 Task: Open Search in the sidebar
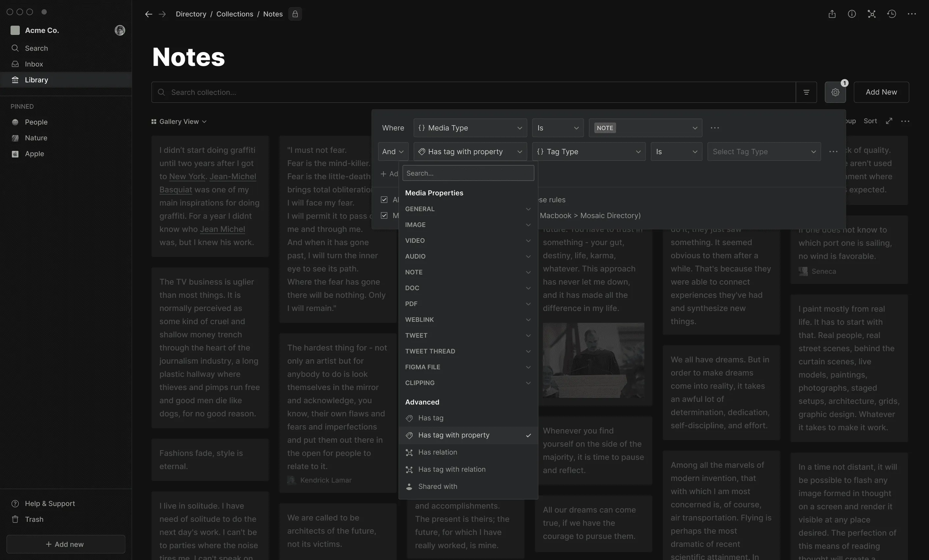(x=66, y=48)
